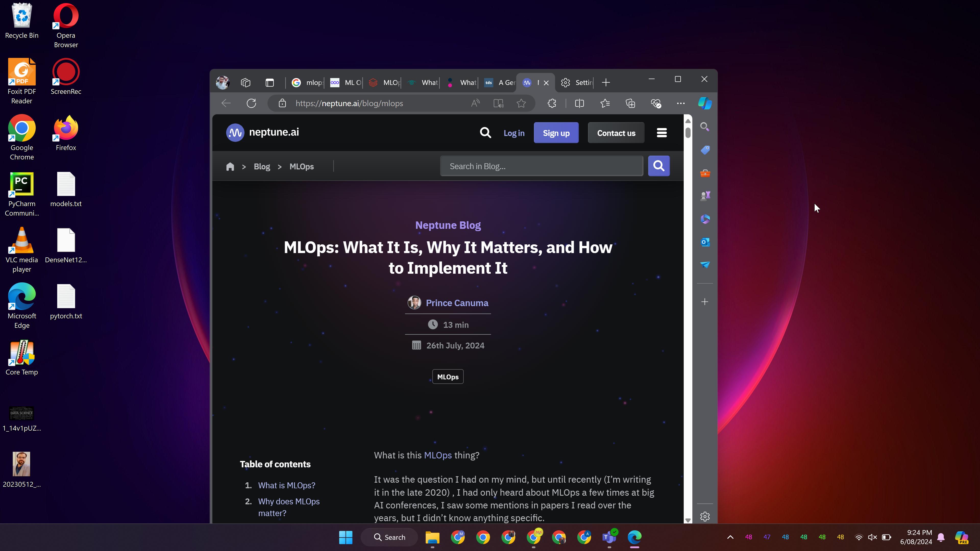Viewport: 980px width, 551px height.
Task: Submit blog search with purple magnifier button
Action: (659, 166)
